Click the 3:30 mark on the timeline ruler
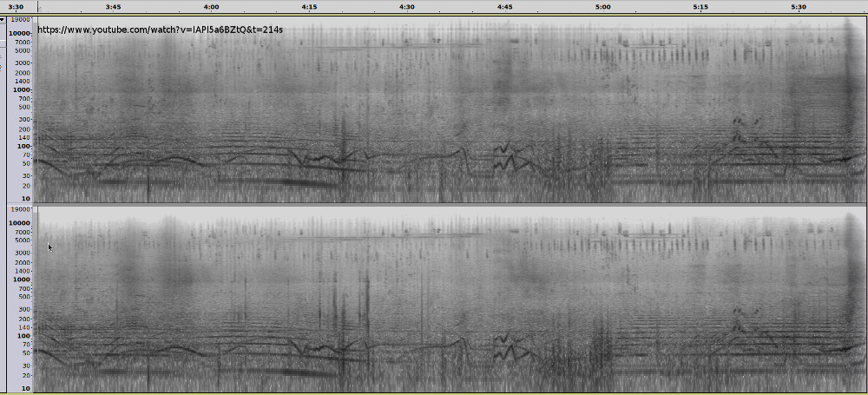The height and width of the screenshot is (395, 868). tap(16, 7)
